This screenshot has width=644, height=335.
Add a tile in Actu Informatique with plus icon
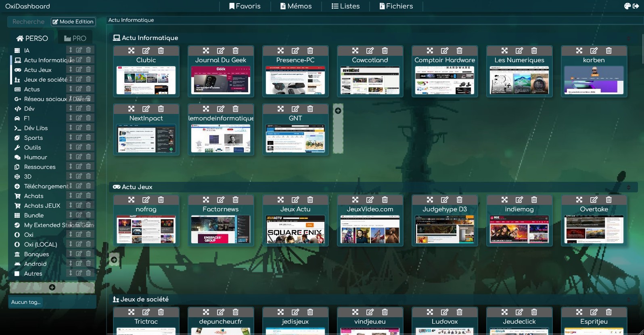point(338,111)
